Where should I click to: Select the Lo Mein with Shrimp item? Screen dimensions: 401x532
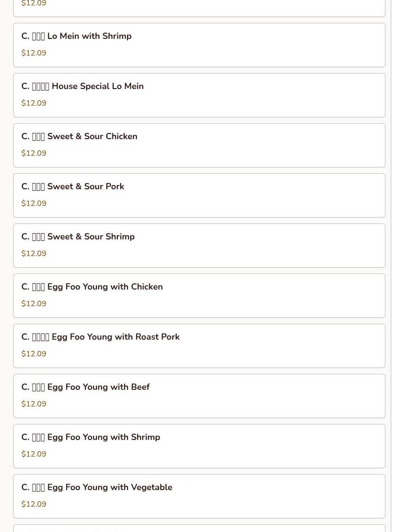click(x=76, y=37)
